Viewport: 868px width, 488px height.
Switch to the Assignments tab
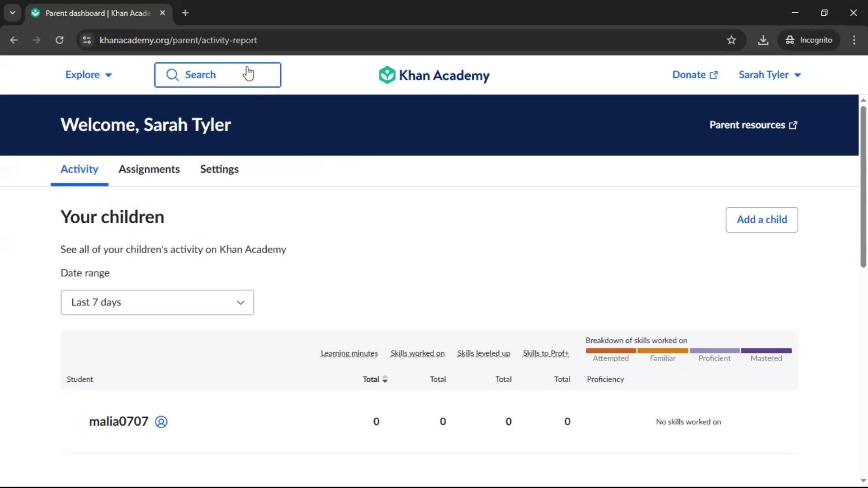coord(149,169)
